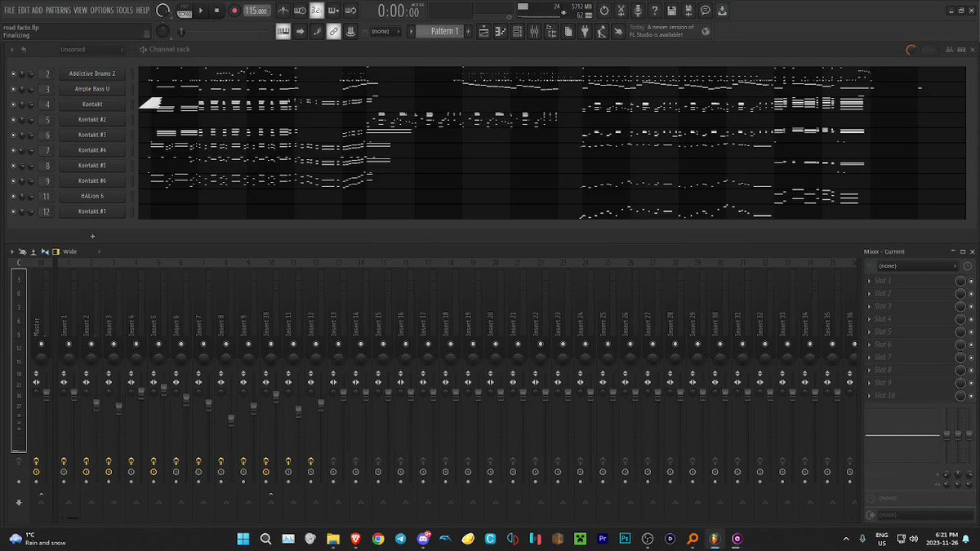This screenshot has width=980, height=551.
Task: Toggle the Addictive Drums 2 channel mute LED
Action: [13, 73]
